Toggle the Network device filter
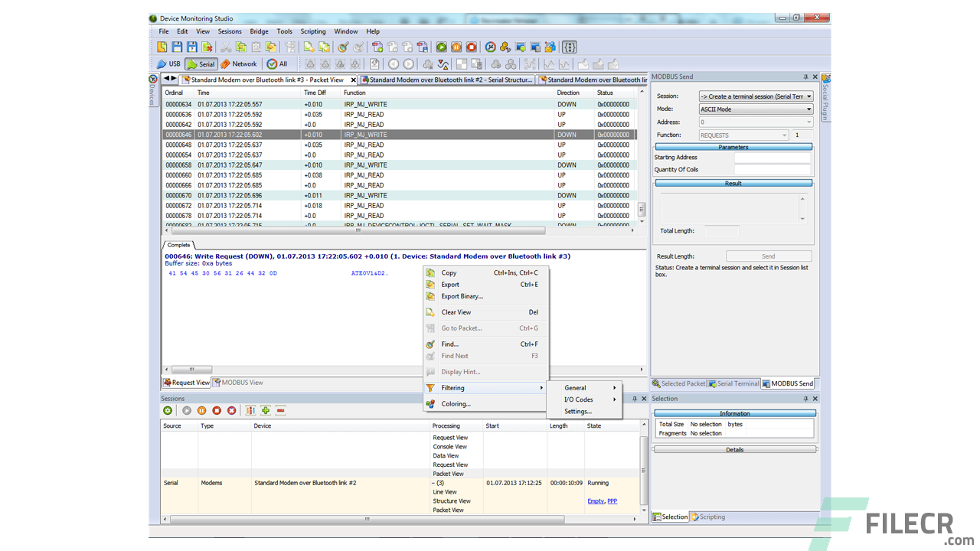Viewport: 980px width, 551px height. (x=239, y=64)
